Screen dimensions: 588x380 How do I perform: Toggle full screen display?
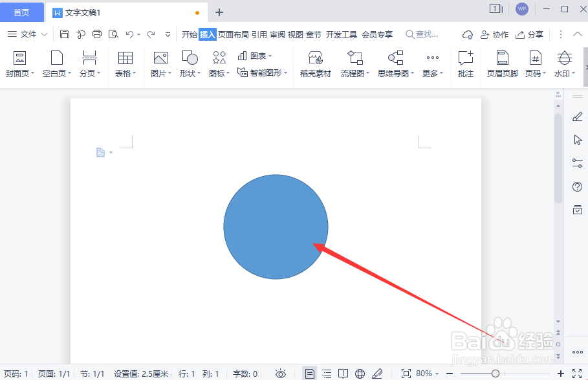click(x=577, y=374)
